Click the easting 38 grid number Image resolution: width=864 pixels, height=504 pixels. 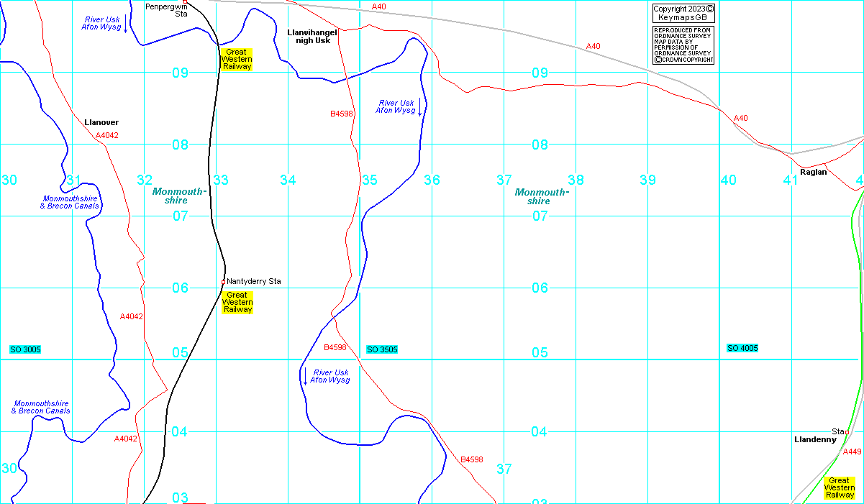[x=576, y=180]
